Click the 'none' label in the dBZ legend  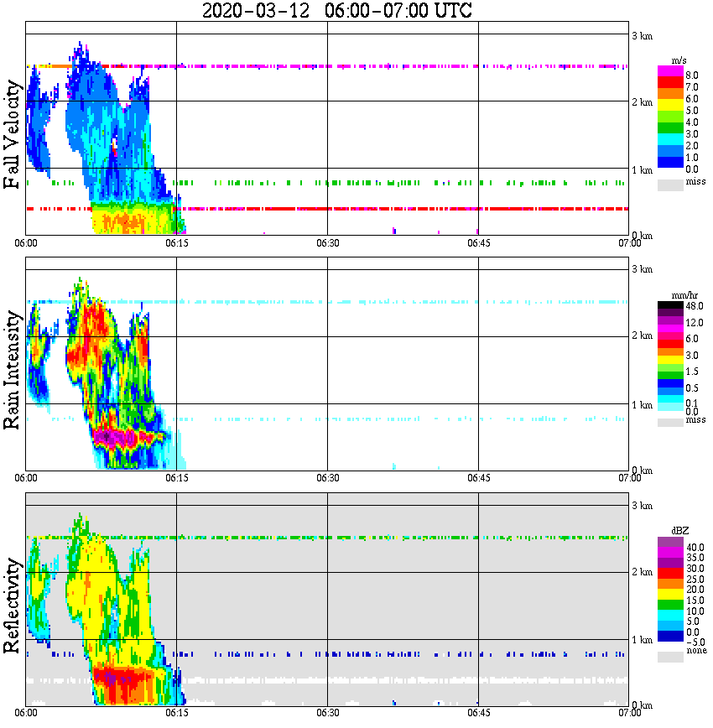[x=696, y=651]
